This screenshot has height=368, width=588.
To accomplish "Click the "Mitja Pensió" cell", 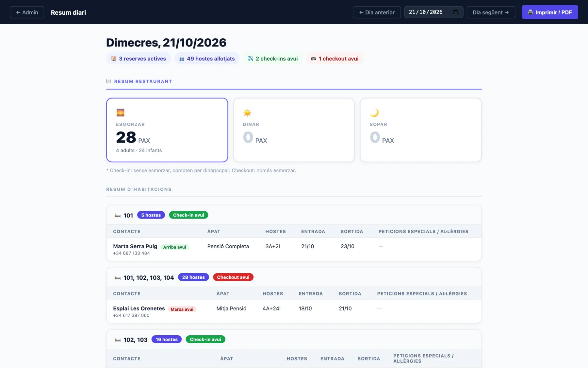I will pyautogui.click(x=231, y=308).
